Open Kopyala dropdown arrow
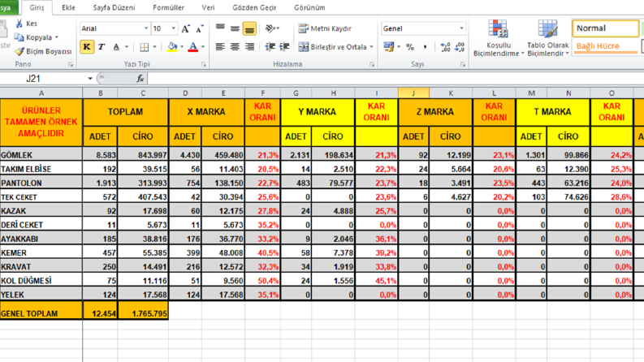The image size is (644, 362). (x=57, y=37)
